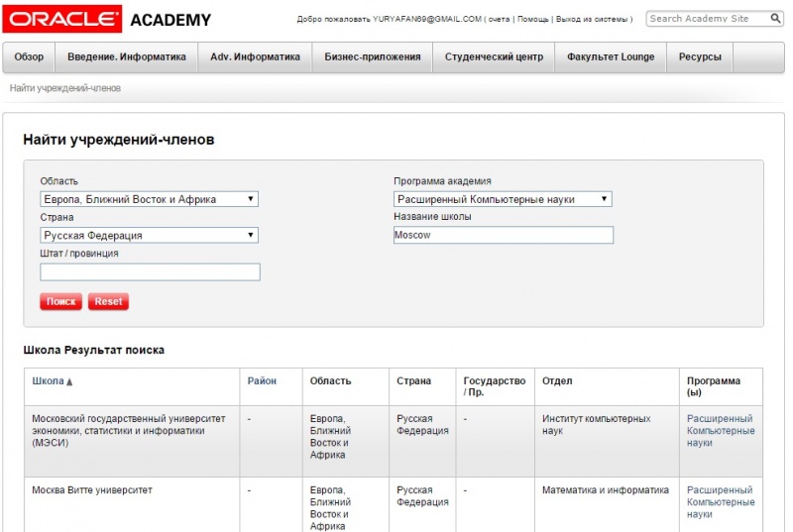Click the search magnifier icon
793x532 pixels.
[775, 19]
